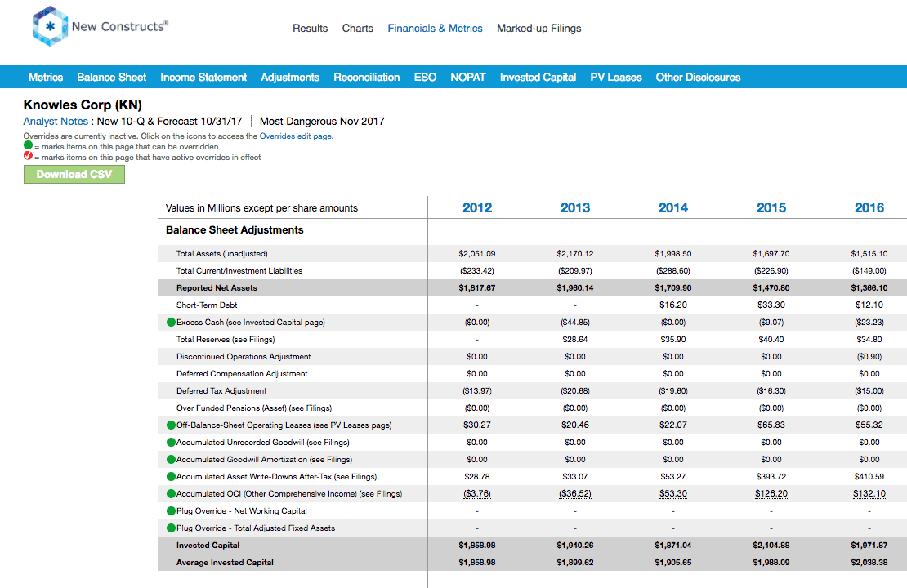Click the red checkmark active-override legend icon
The height and width of the screenshot is (588, 907).
pyautogui.click(x=28, y=156)
